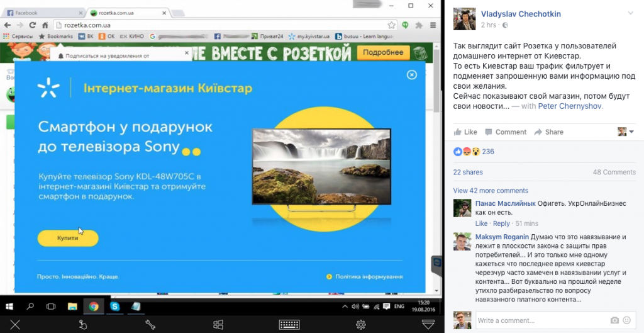Close the Kyivstar ad popup
The image size is (644, 333).
[x=412, y=75]
